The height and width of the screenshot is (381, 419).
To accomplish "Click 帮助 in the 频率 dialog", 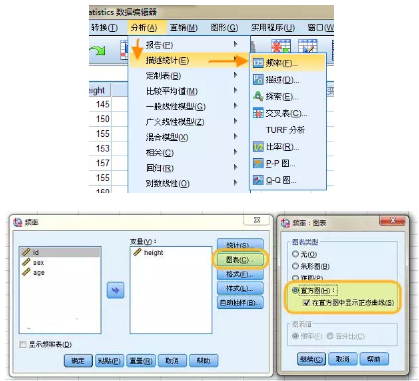I will tap(203, 361).
